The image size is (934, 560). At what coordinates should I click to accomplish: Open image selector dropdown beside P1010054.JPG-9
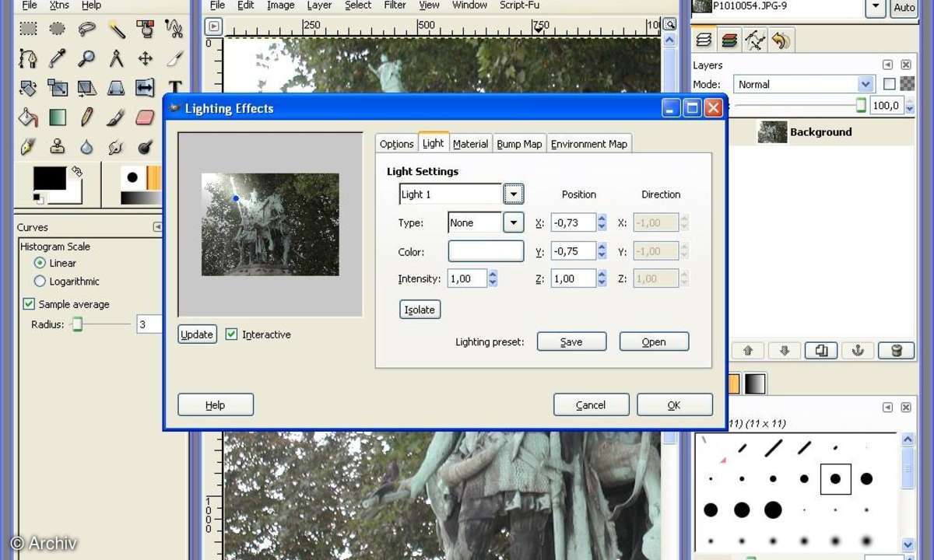click(876, 7)
